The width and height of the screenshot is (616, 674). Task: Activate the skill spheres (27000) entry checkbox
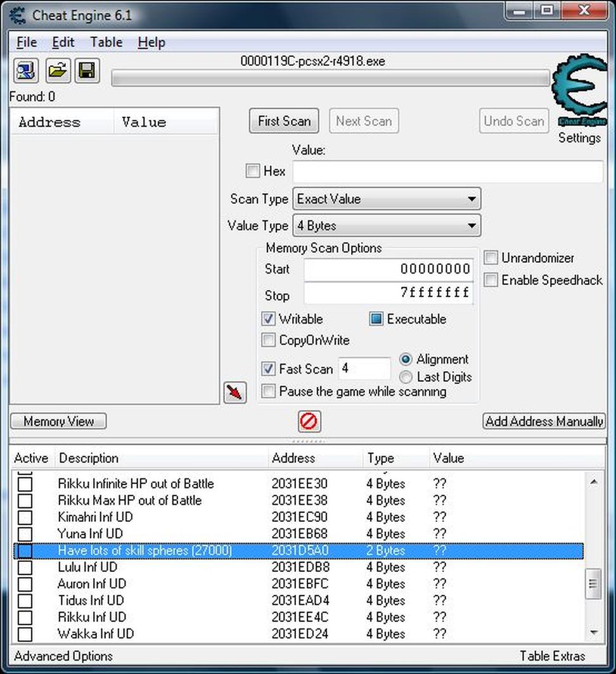(25, 550)
